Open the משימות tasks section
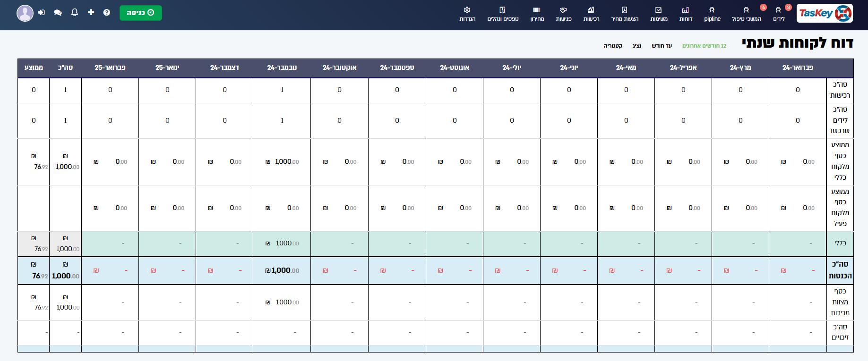The width and height of the screenshot is (868, 361). click(659, 14)
